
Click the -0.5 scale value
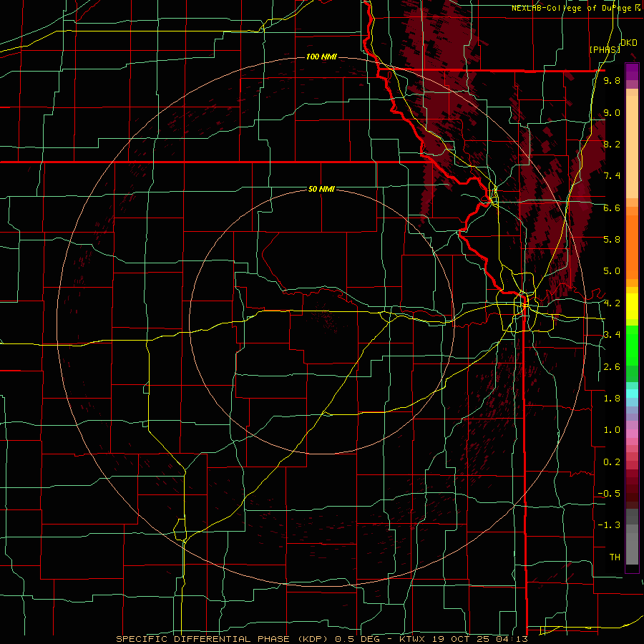coord(609,494)
